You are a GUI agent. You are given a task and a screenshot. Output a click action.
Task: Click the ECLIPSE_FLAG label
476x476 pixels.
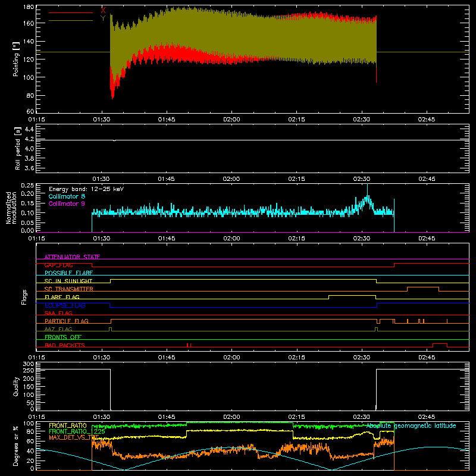65,305
